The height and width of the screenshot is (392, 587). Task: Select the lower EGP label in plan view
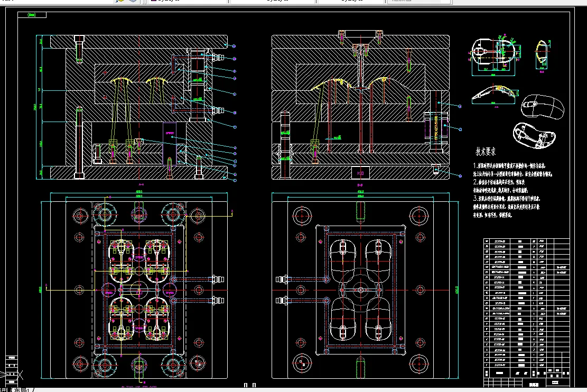click(139, 367)
